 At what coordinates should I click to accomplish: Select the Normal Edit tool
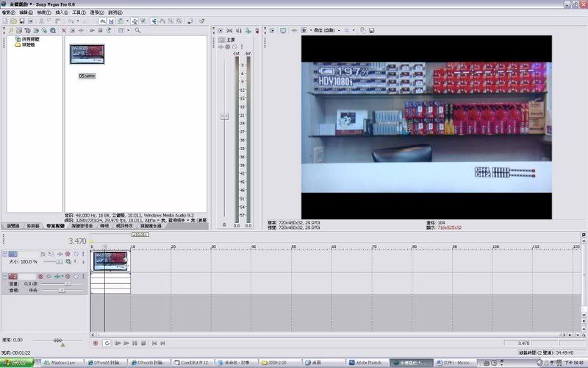coord(154,21)
